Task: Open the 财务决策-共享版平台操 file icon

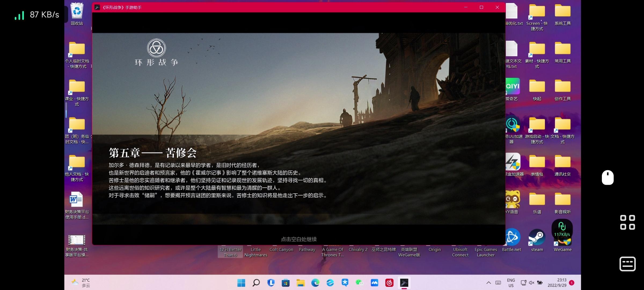Action: (77, 245)
